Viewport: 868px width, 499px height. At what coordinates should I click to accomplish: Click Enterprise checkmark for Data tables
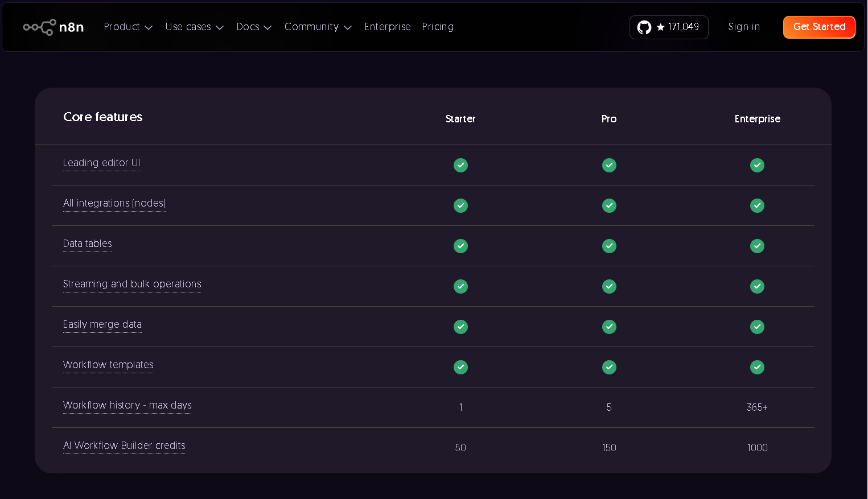point(757,246)
